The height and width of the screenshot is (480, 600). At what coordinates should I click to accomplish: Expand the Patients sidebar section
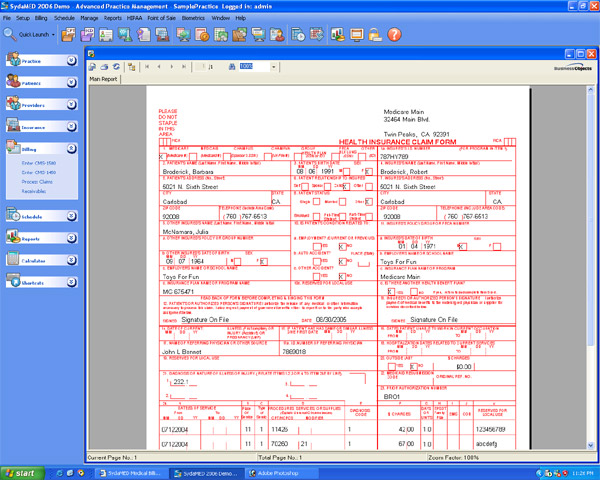coord(72,83)
